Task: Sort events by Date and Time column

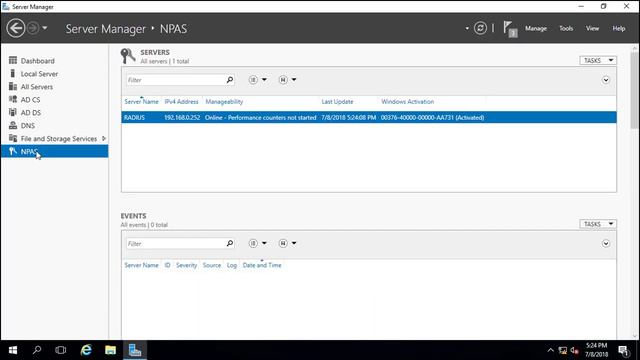Action: (262, 265)
